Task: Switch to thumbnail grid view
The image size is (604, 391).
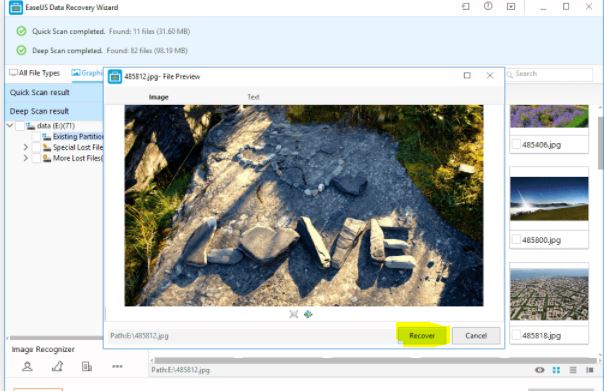Action: click(556, 370)
